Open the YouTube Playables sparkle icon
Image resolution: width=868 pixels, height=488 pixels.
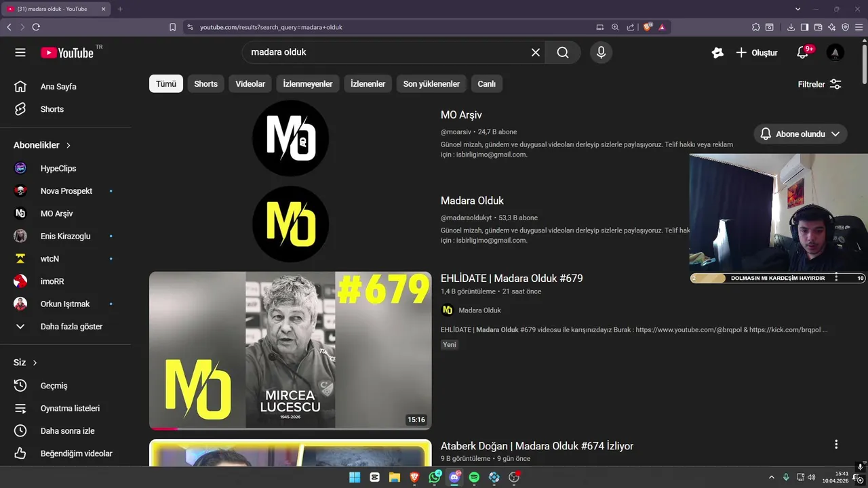717,52
